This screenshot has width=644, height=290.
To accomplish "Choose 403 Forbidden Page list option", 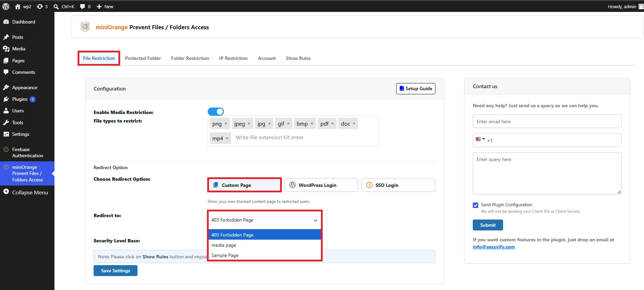I will pos(264,235).
